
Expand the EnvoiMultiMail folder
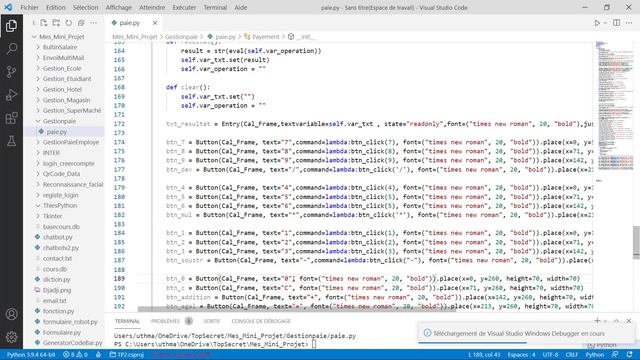(63, 58)
